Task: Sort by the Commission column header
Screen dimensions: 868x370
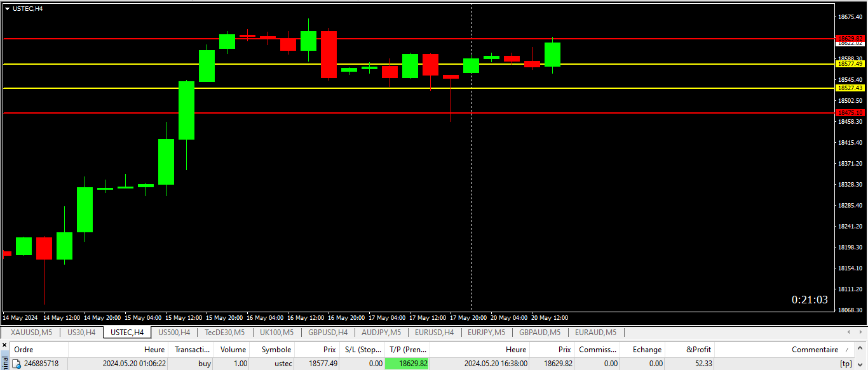Action: coord(597,350)
